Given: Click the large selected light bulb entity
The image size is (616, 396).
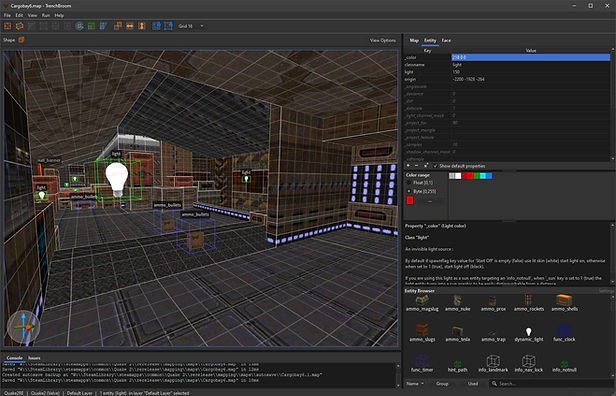Looking at the screenshot, I should point(117,179).
